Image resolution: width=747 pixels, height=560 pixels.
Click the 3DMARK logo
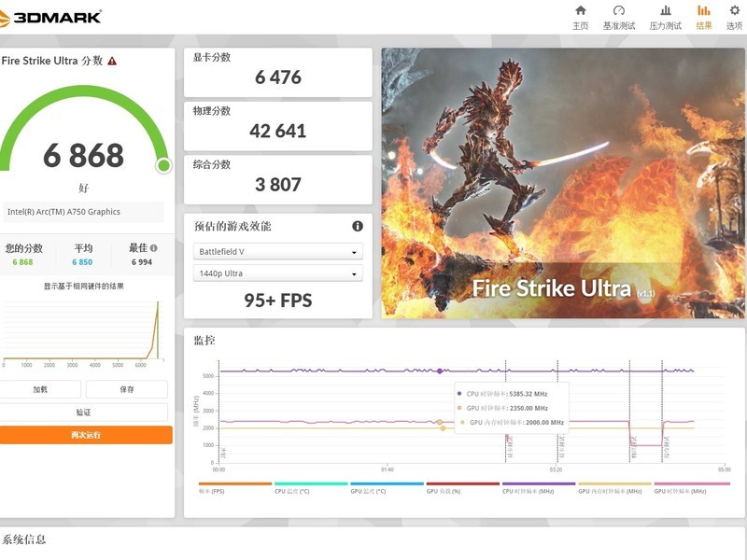tap(50, 18)
